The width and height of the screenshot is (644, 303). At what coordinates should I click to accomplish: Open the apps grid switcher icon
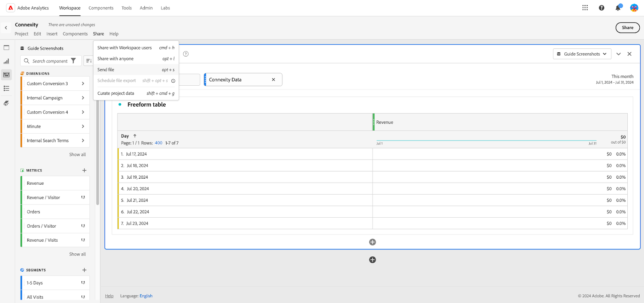[585, 8]
